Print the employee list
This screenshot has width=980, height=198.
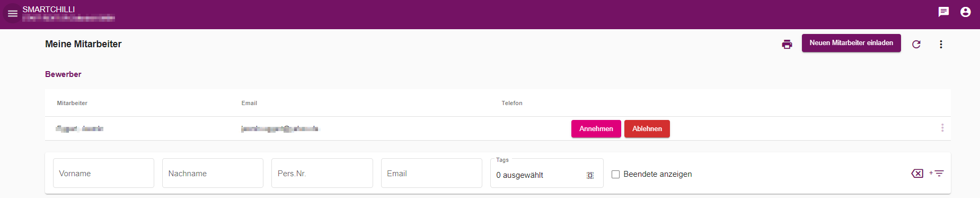pyautogui.click(x=787, y=44)
